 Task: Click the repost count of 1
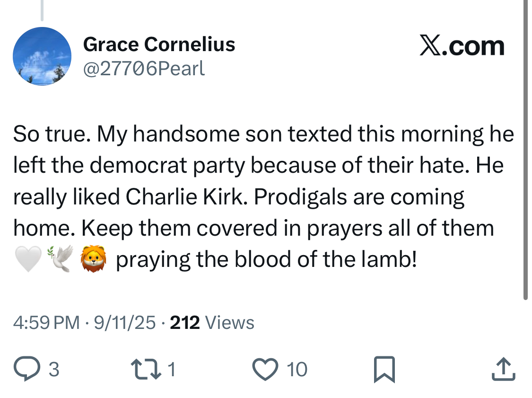(172, 370)
